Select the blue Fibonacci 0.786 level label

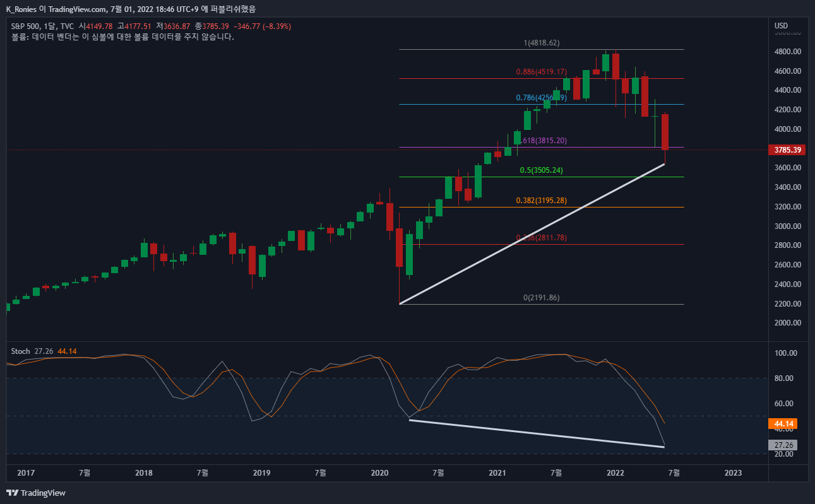click(541, 98)
